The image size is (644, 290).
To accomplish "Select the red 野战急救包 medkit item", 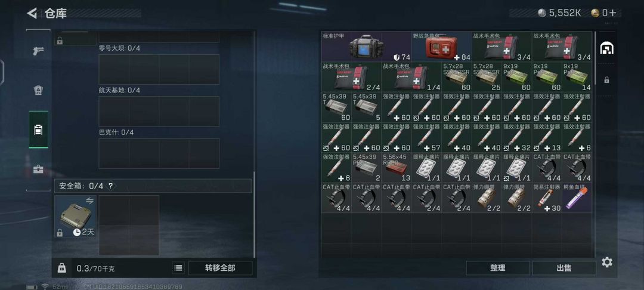I will click(441, 47).
